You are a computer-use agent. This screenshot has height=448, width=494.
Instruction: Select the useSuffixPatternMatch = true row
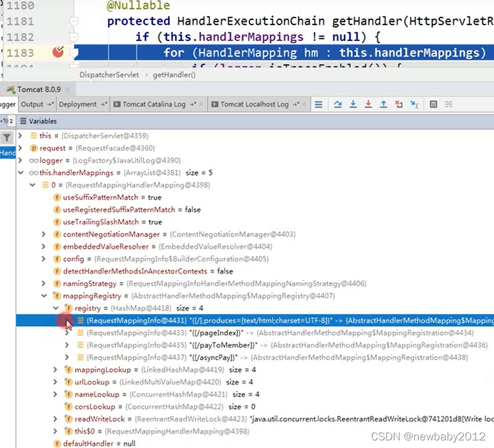click(255, 198)
